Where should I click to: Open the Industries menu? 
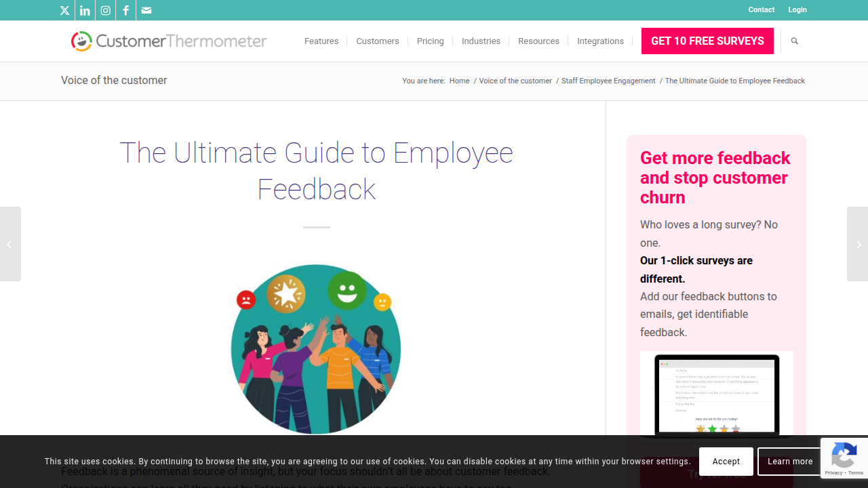click(481, 41)
